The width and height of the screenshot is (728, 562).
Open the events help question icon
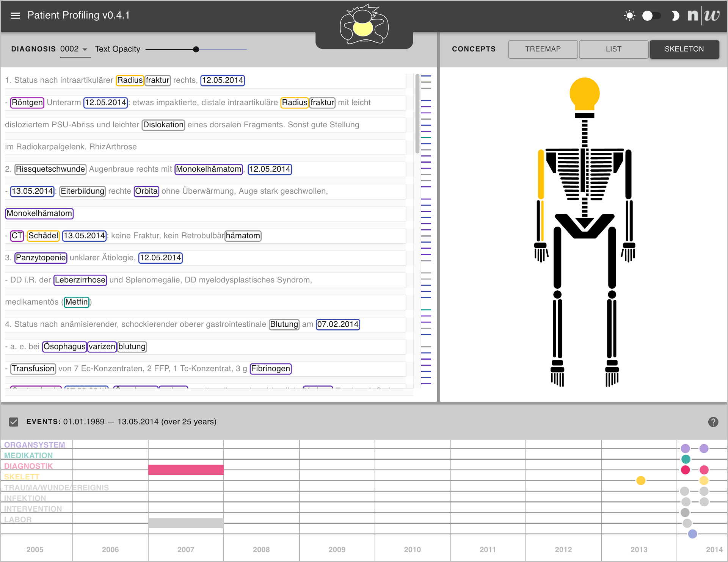713,422
